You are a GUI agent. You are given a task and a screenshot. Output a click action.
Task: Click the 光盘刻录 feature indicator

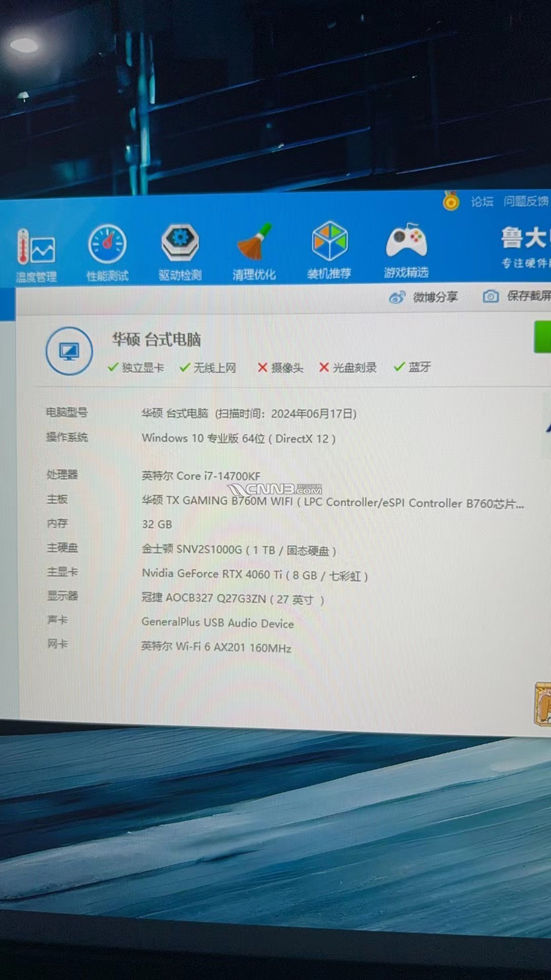tap(348, 367)
